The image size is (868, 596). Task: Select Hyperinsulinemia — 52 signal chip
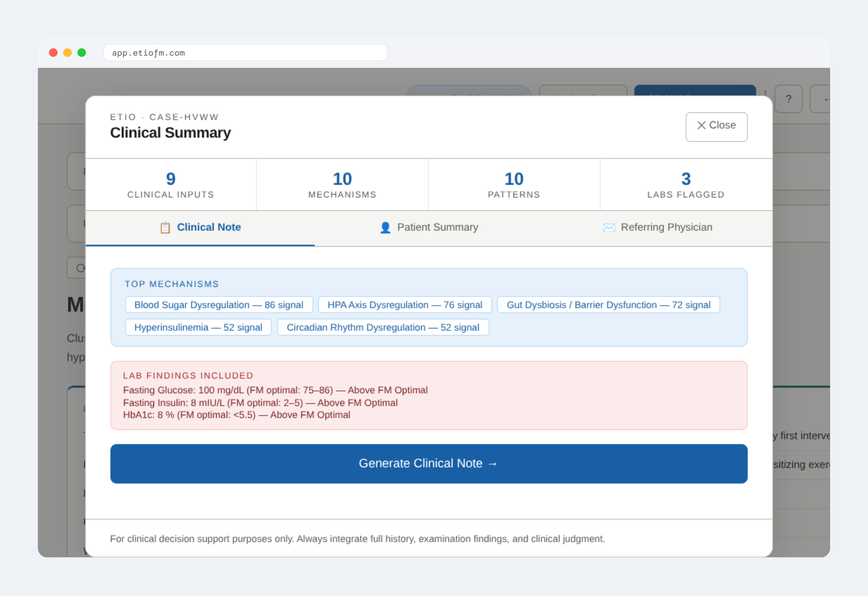pos(198,327)
